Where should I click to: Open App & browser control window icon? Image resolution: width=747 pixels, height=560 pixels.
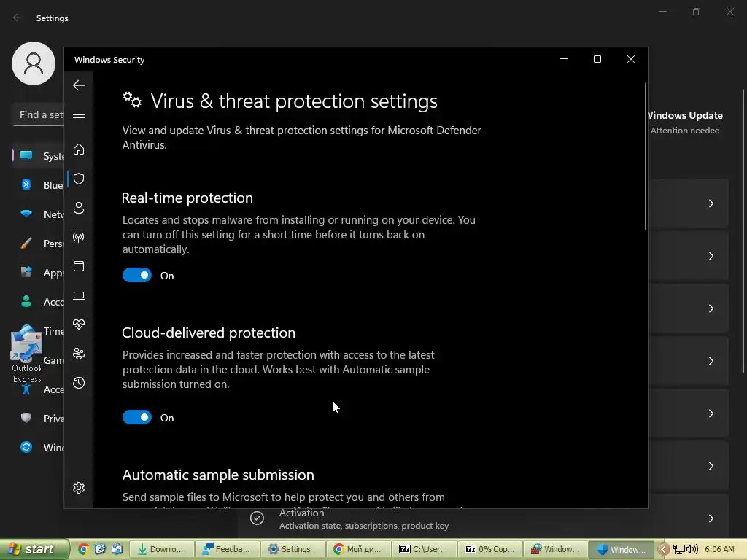[x=79, y=266]
